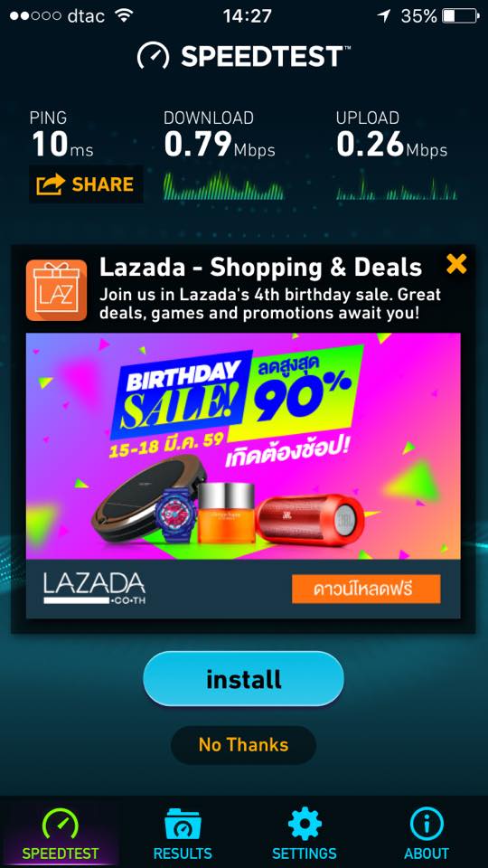Open the Results folder icon

click(x=183, y=825)
